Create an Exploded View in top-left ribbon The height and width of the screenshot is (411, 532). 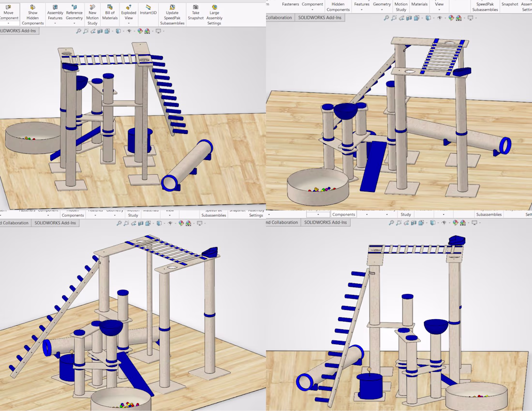pyautogui.click(x=129, y=13)
